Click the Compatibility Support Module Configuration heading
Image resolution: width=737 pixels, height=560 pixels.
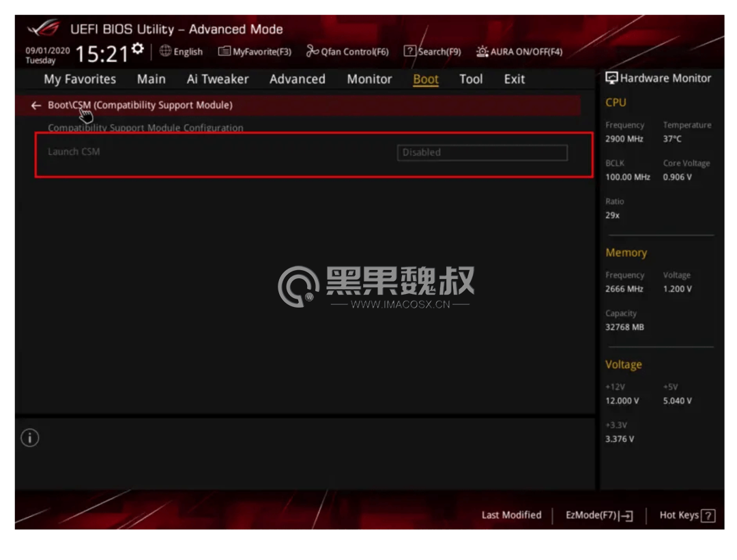[146, 128]
